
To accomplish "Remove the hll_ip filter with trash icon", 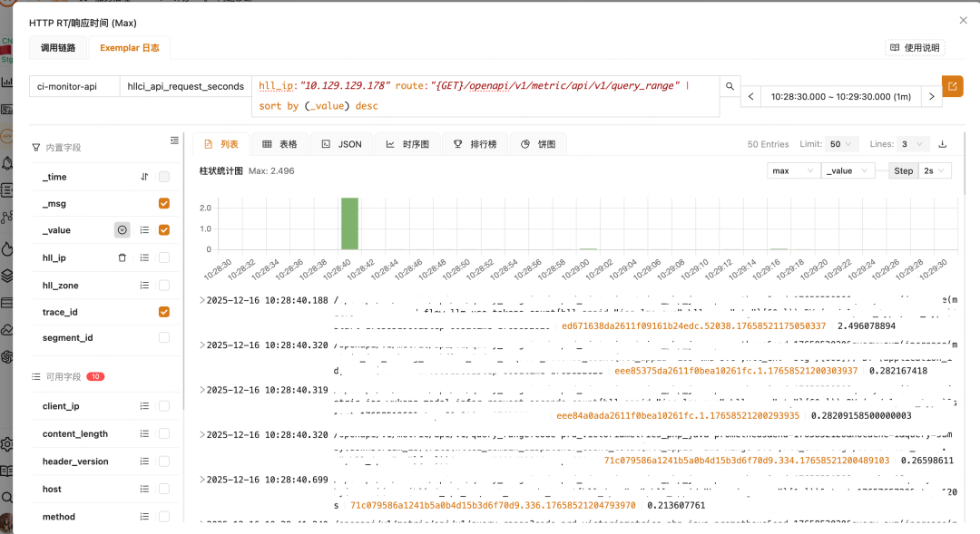I will coord(122,257).
